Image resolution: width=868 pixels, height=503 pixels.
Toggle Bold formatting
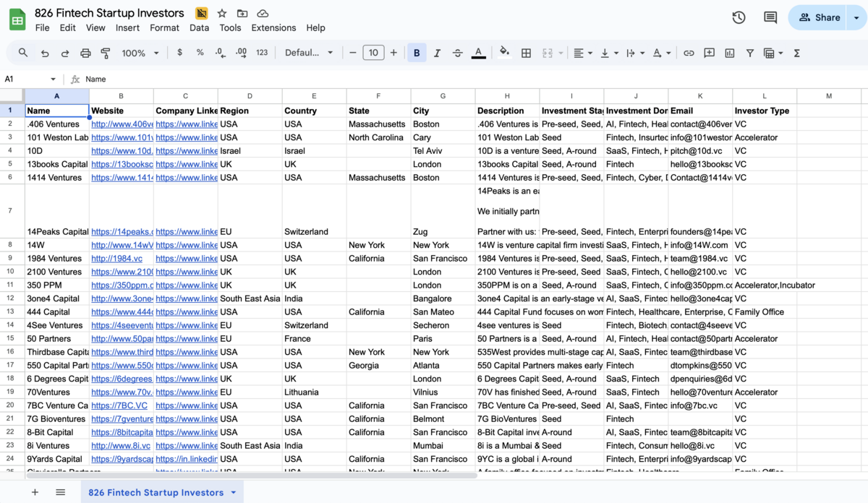[417, 53]
